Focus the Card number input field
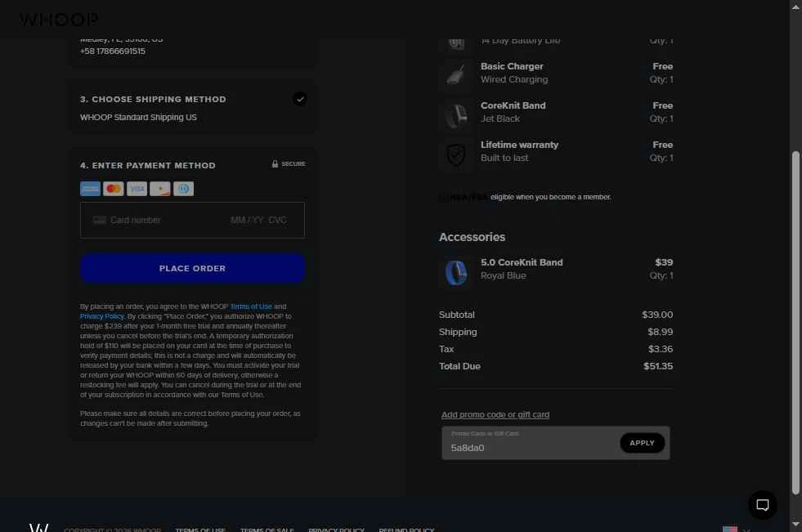The image size is (802, 532). click(x=136, y=221)
